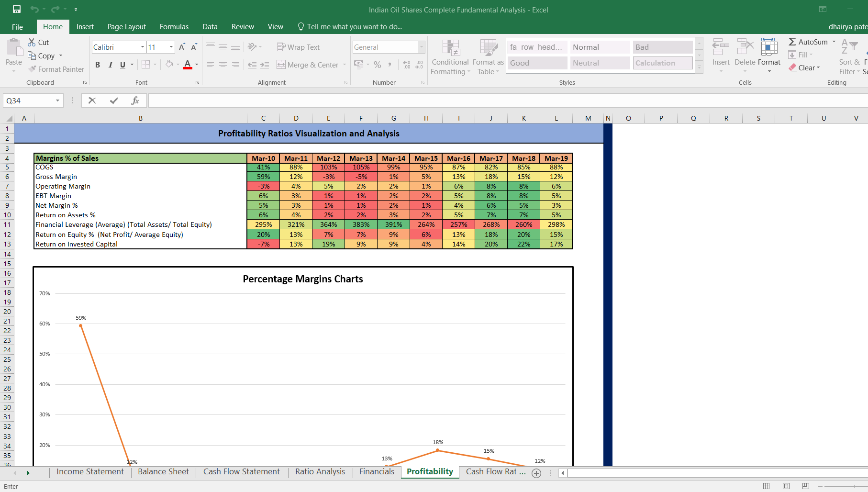Image resolution: width=868 pixels, height=492 pixels.
Task: Go to the Balance Sheet worksheet tab
Action: tap(163, 471)
